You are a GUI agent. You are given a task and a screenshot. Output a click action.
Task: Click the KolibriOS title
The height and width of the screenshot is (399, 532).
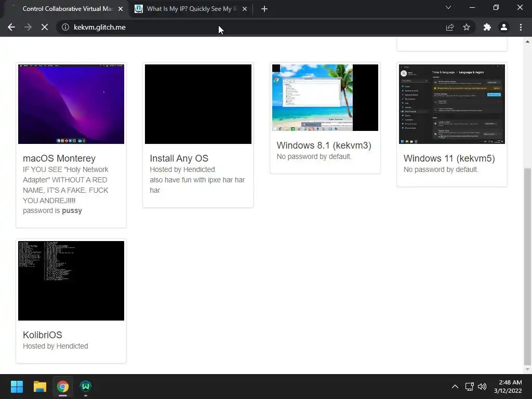click(43, 335)
